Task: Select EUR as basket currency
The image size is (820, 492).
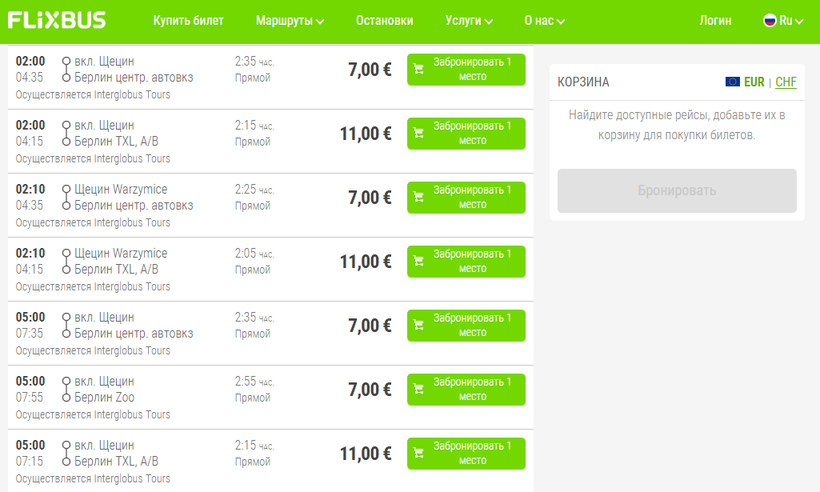Action: tap(754, 82)
